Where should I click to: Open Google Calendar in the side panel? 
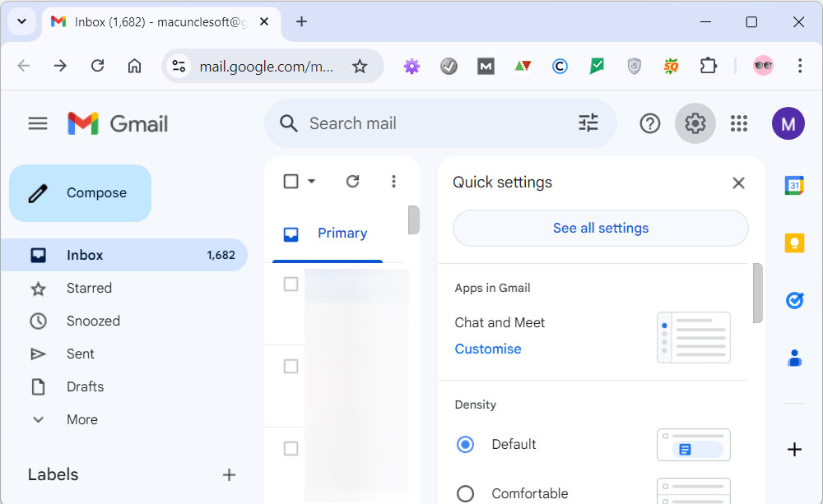793,186
